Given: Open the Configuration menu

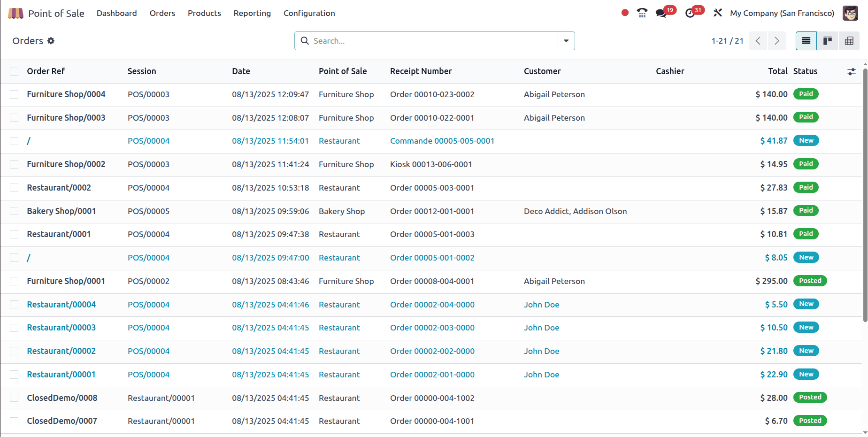Looking at the screenshot, I should [309, 13].
